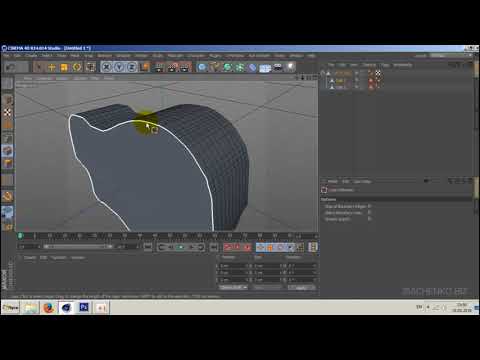Toggle automatic keyframing button
The image size is (480, 360).
point(237,247)
